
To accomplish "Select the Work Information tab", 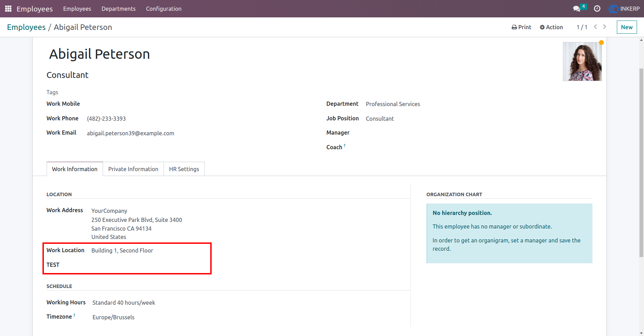I will (74, 169).
